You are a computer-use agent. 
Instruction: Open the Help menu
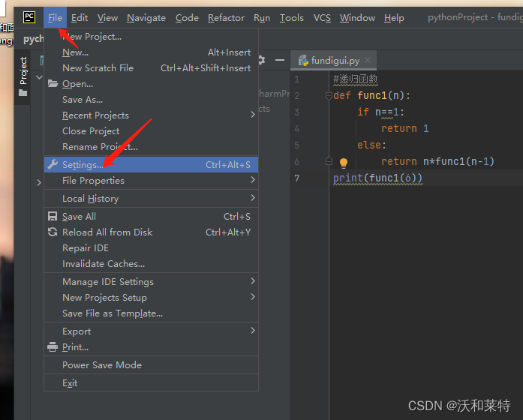click(x=394, y=18)
